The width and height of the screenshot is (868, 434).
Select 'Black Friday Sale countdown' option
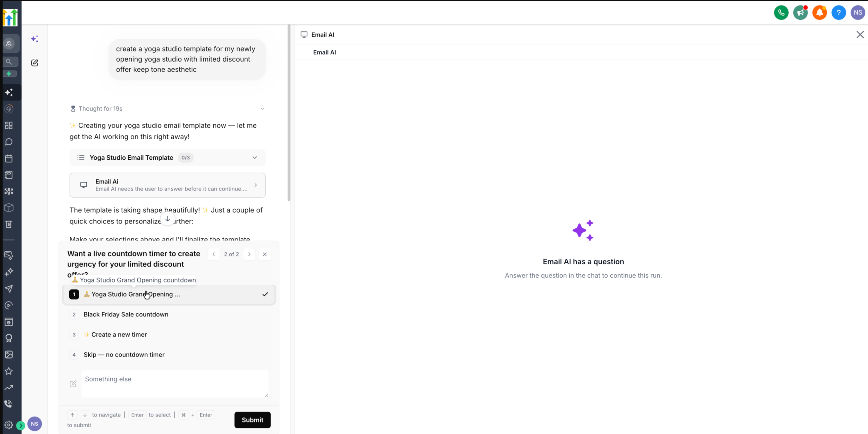(169, 314)
